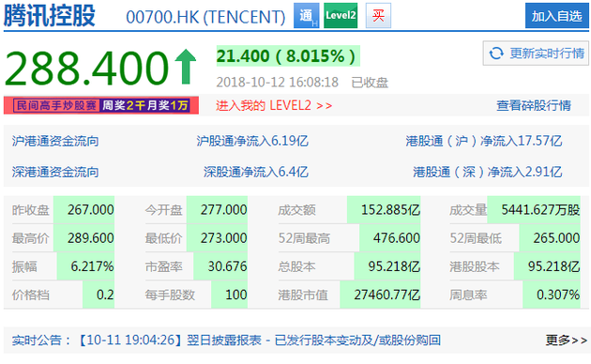Click 港股市值 value 27460.77亿

click(x=386, y=295)
